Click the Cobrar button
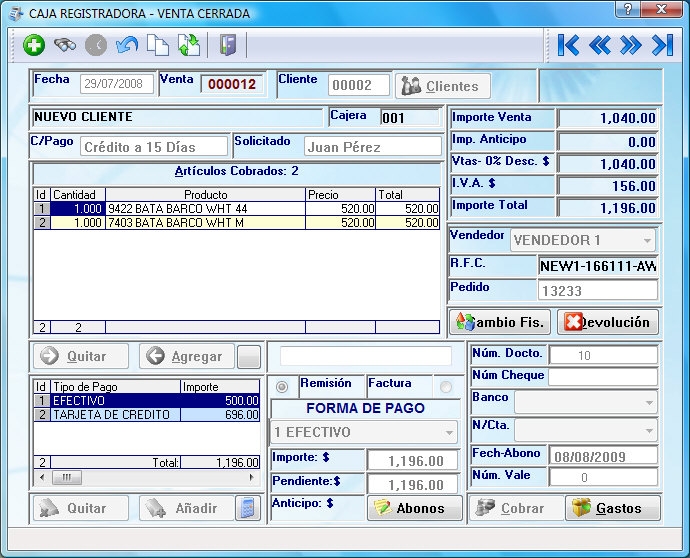 click(517, 508)
